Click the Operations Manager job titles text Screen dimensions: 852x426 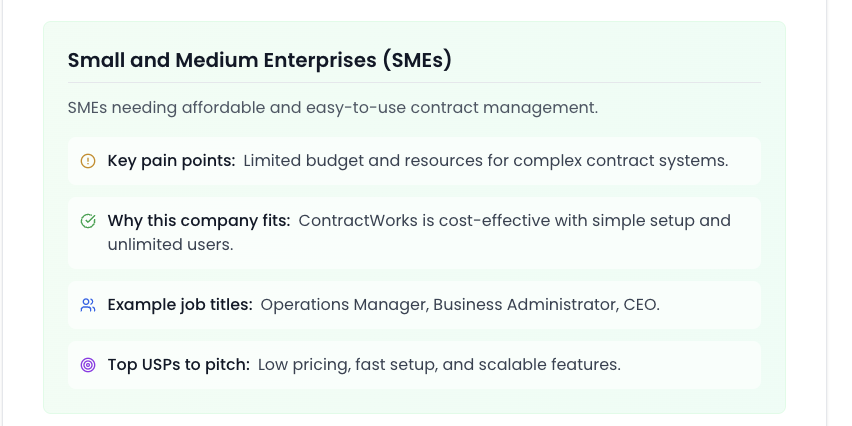point(460,305)
